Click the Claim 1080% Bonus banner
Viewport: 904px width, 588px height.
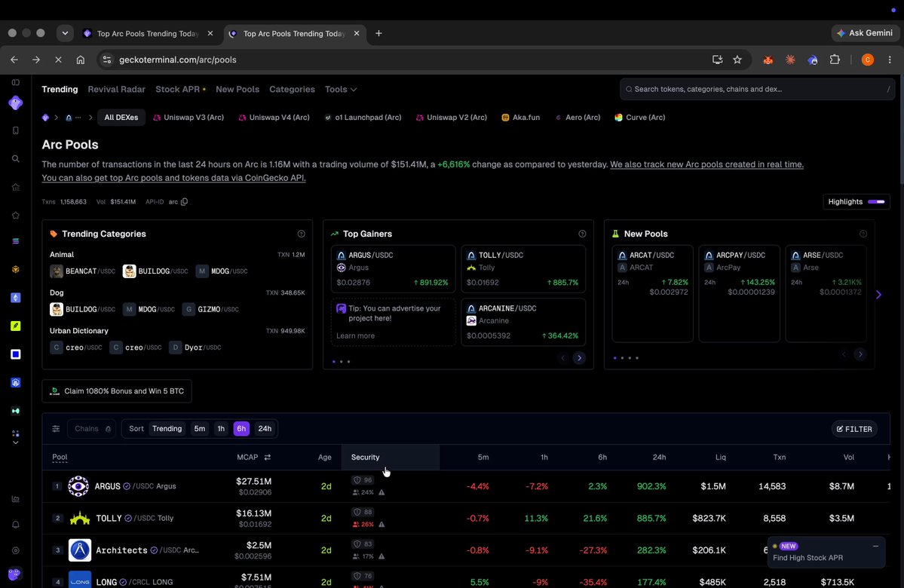(x=117, y=391)
